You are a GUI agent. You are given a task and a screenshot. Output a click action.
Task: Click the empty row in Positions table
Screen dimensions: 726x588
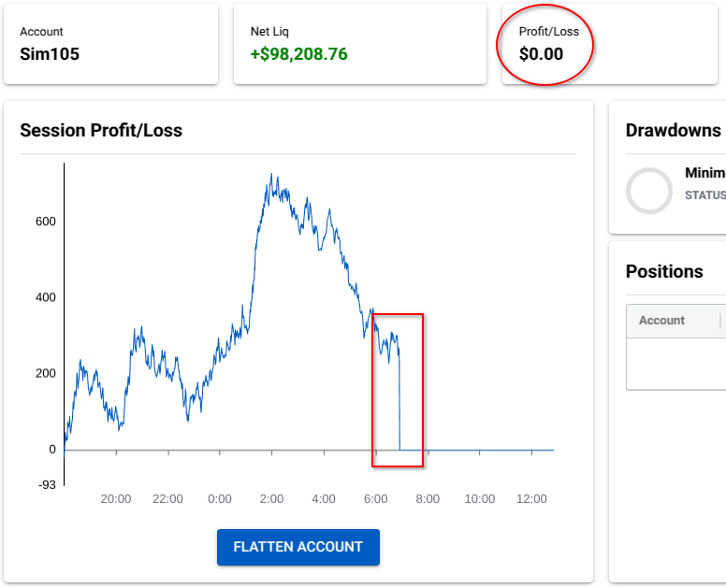[675, 364]
